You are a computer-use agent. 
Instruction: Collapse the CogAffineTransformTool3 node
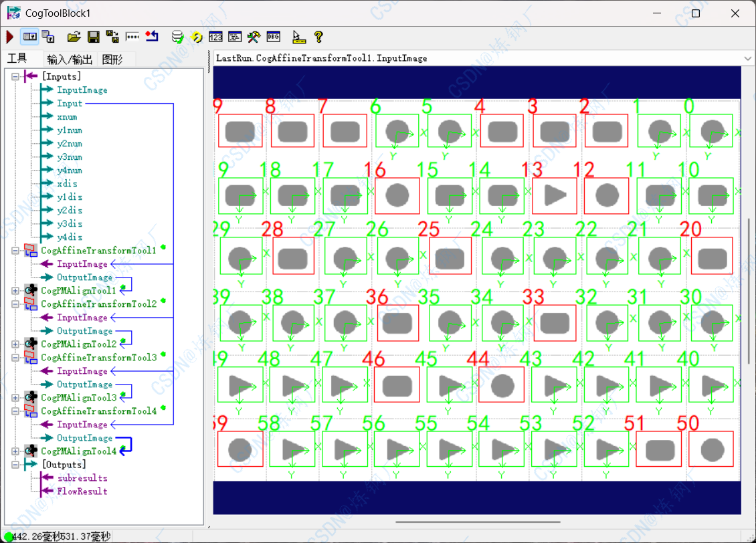pos(15,358)
